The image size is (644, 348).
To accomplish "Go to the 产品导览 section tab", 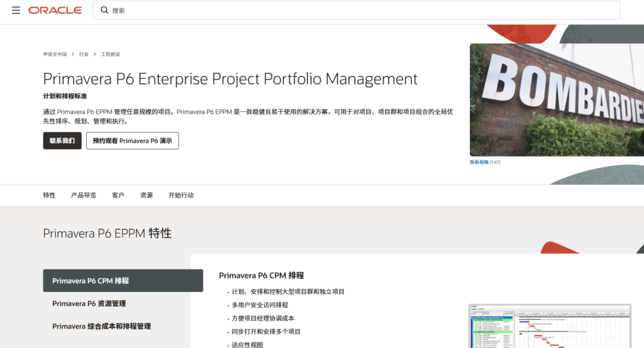I will coord(84,195).
